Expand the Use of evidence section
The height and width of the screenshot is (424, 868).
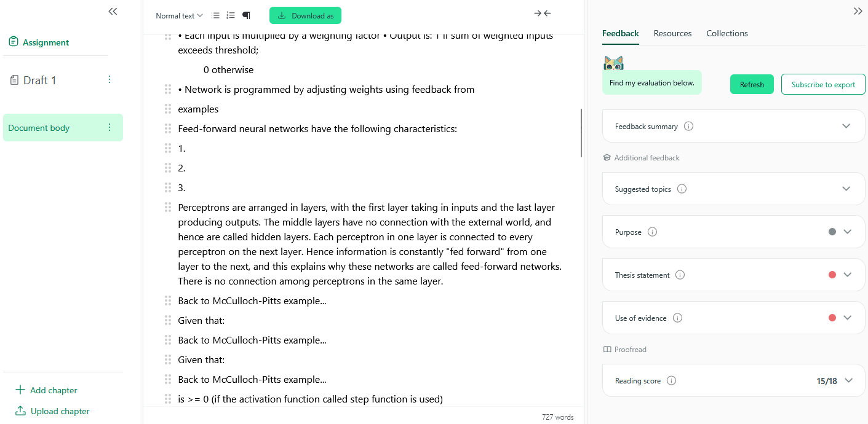click(x=847, y=318)
